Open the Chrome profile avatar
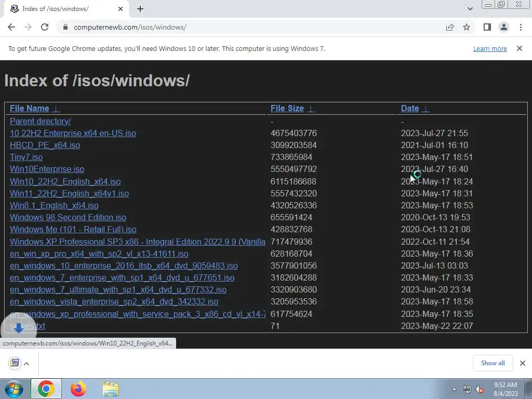532x399 pixels. [504, 27]
